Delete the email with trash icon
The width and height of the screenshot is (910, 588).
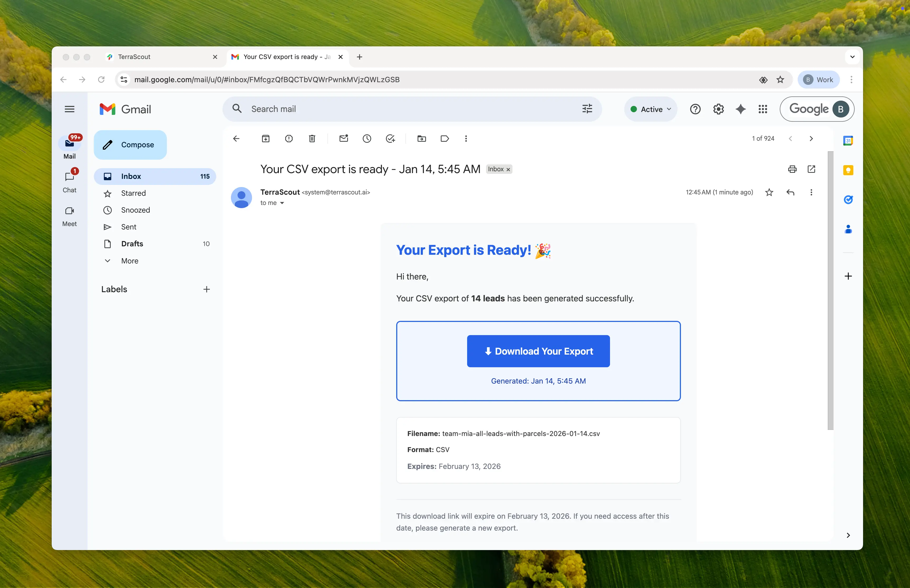[312, 139]
